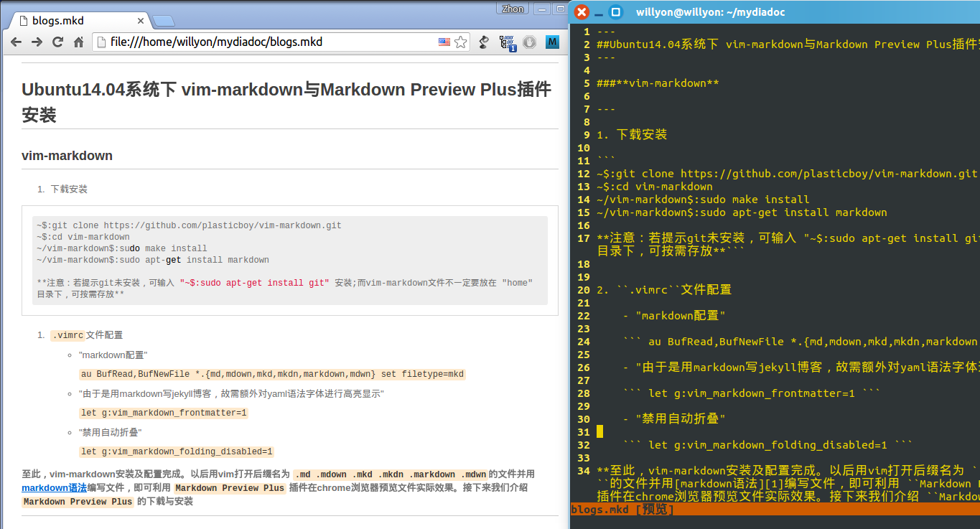
Task: Click vim line 22 "markdown配置"
Action: (x=674, y=316)
